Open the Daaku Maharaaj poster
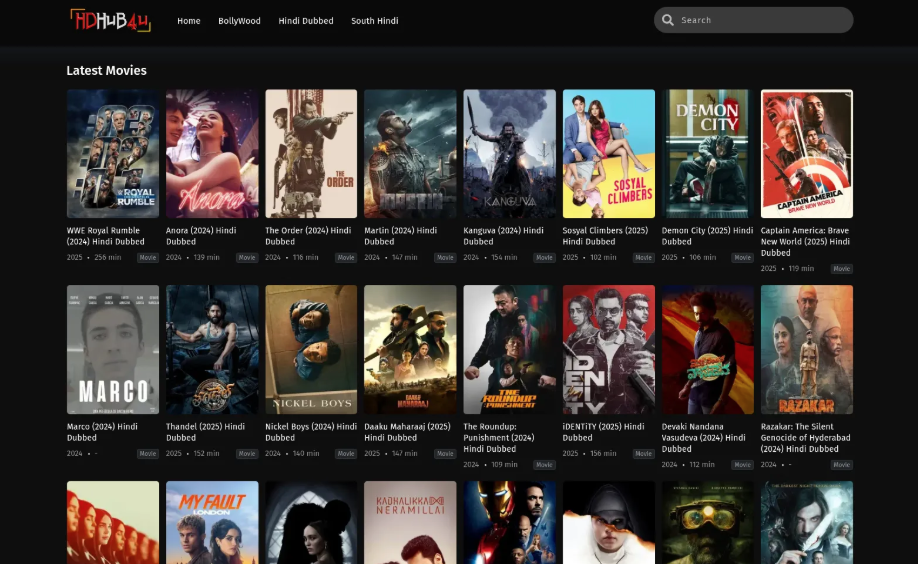 coord(410,350)
